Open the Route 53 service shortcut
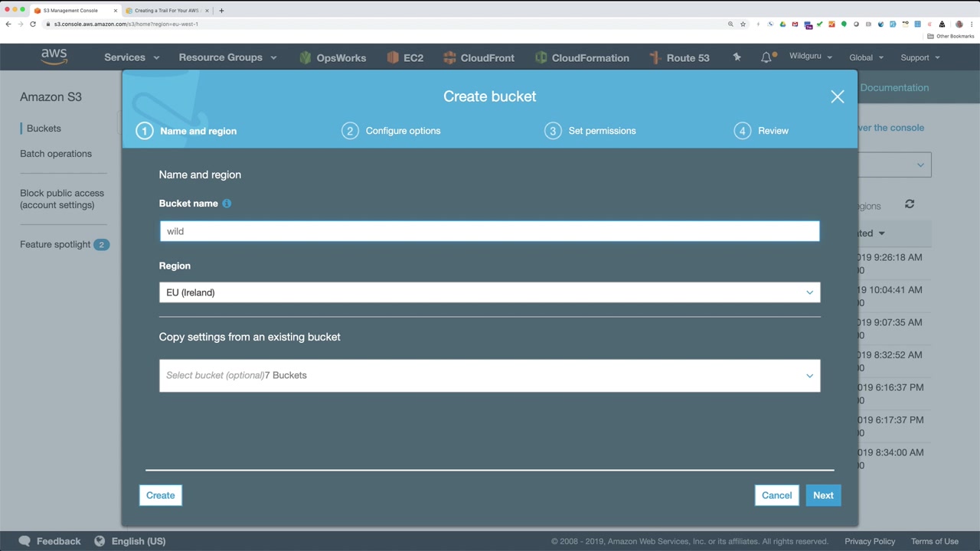Viewport: 980px width, 551px height. tap(679, 57)
